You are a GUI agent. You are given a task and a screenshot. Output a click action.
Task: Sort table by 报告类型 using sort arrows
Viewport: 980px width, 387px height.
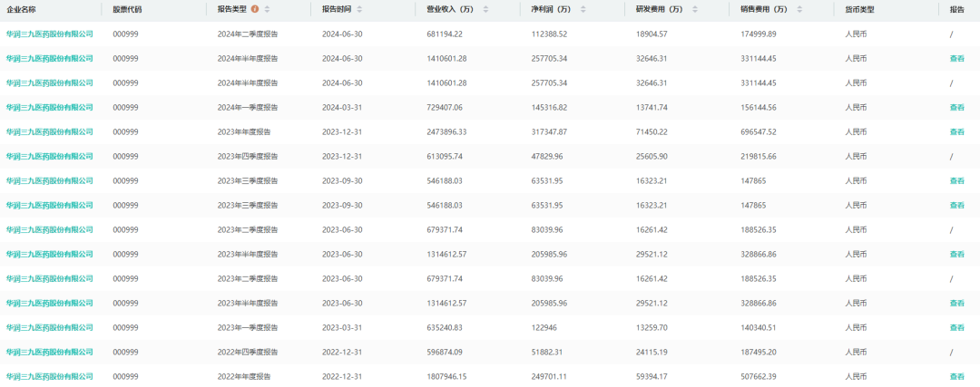pyautogui.click(x=268, y=9)
